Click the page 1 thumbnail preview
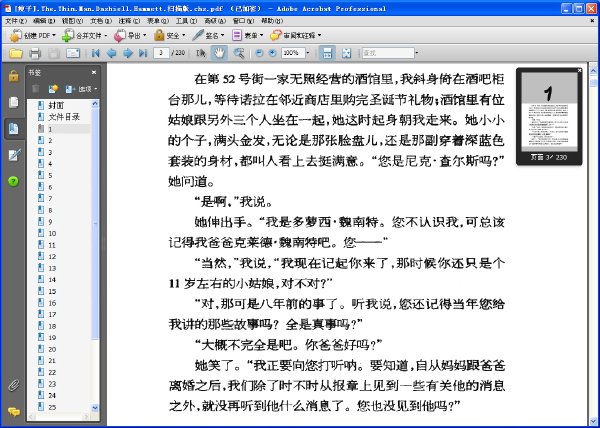The image size is (600, 428). coord(549,111)
